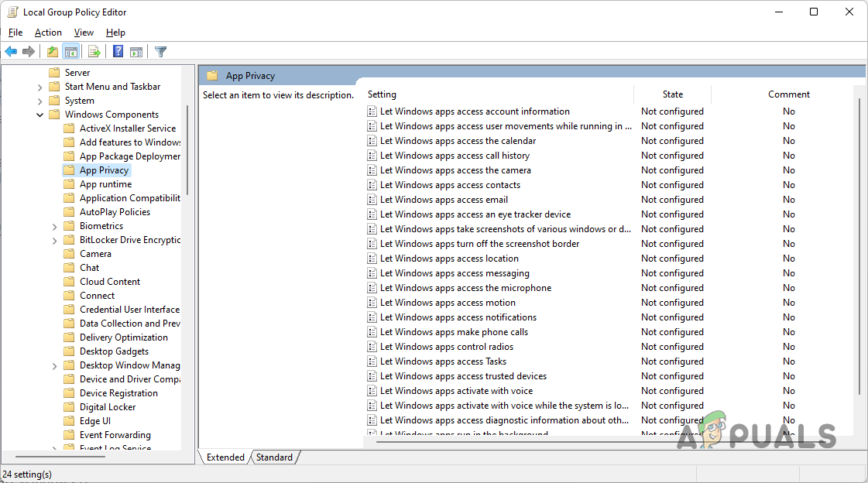Select 'Let Windows apps access contacts'
This screenshot has width=868, height=483.
pos(450,185)
